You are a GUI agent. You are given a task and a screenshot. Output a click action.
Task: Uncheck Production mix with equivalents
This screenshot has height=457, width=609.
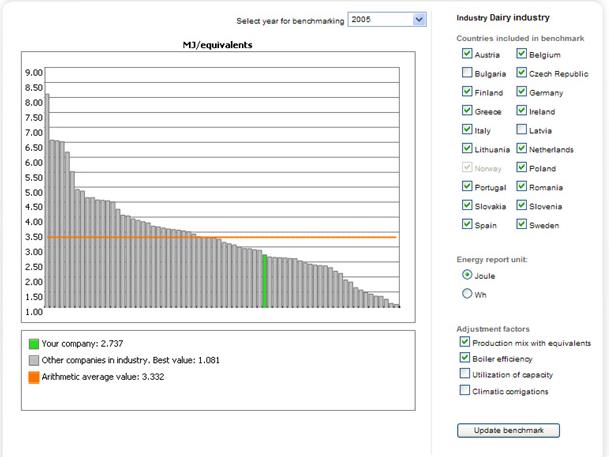465,342
